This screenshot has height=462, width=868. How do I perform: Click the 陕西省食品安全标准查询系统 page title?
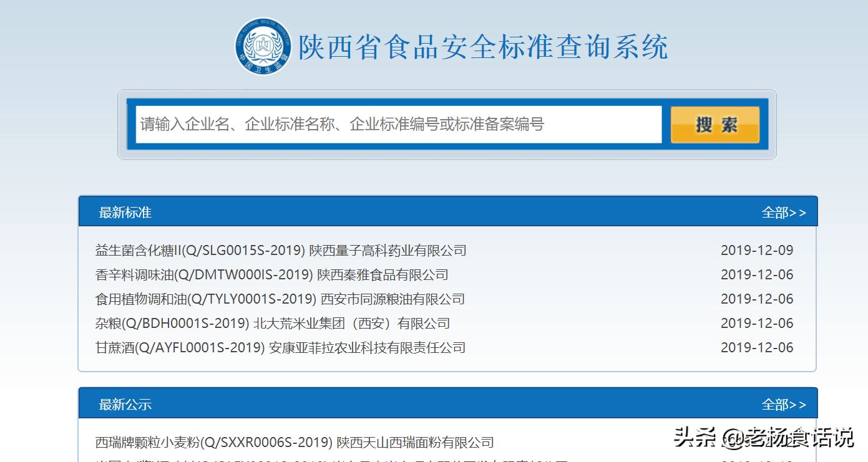coord(483,47)
